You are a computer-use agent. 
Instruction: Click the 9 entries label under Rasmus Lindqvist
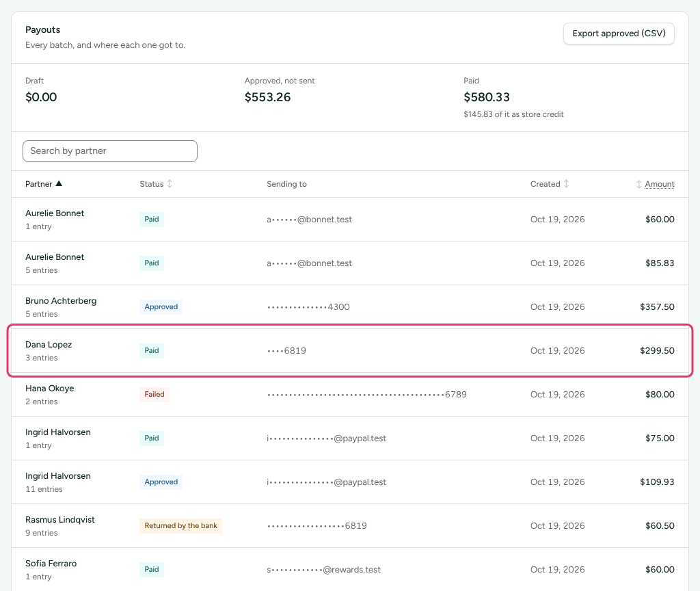tap(42, 533)
